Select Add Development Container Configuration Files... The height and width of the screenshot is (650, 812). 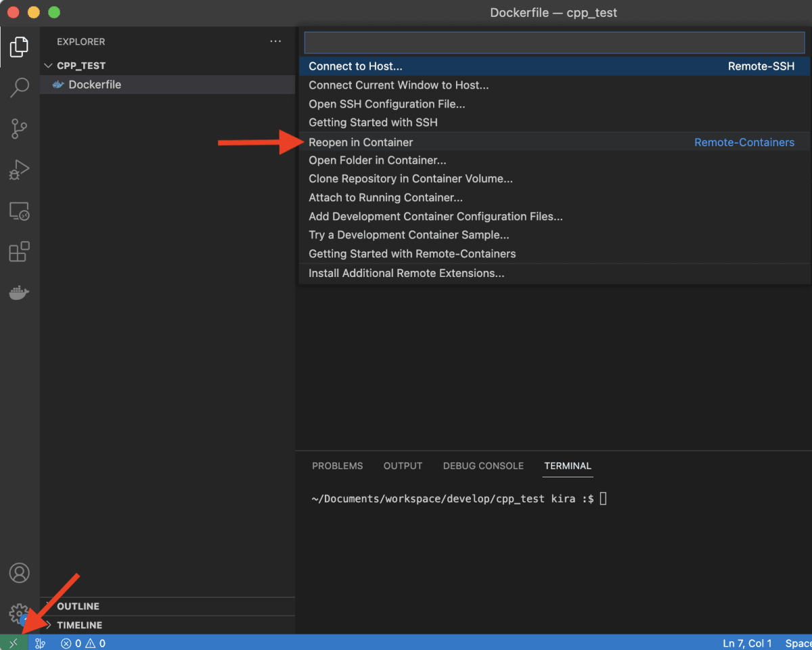pyautogui.click(x=554, y=217)
